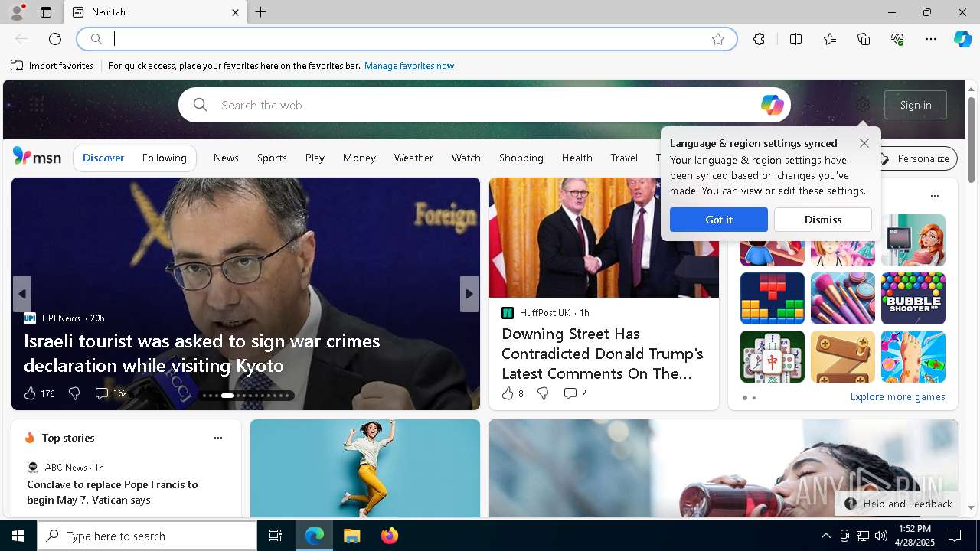Viewport: 980px width, 551px height.
Task: Like the Israeli tourist story
Action: (x=30, y=393)
